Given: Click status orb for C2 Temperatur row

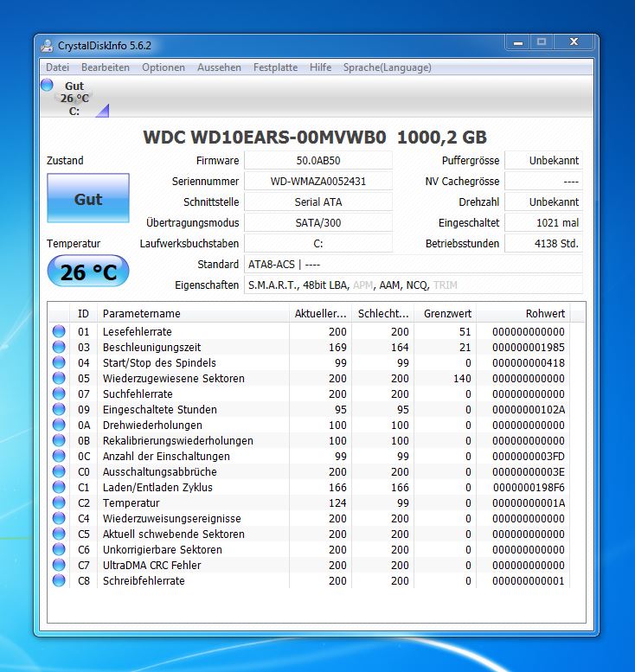Looking at the screenshot, I should 59,502.
